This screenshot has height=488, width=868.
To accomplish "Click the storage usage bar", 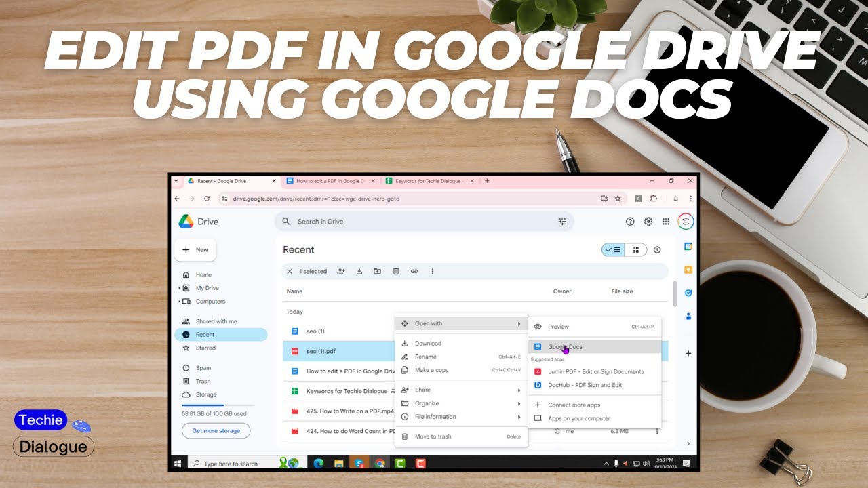I will [218, 405].
